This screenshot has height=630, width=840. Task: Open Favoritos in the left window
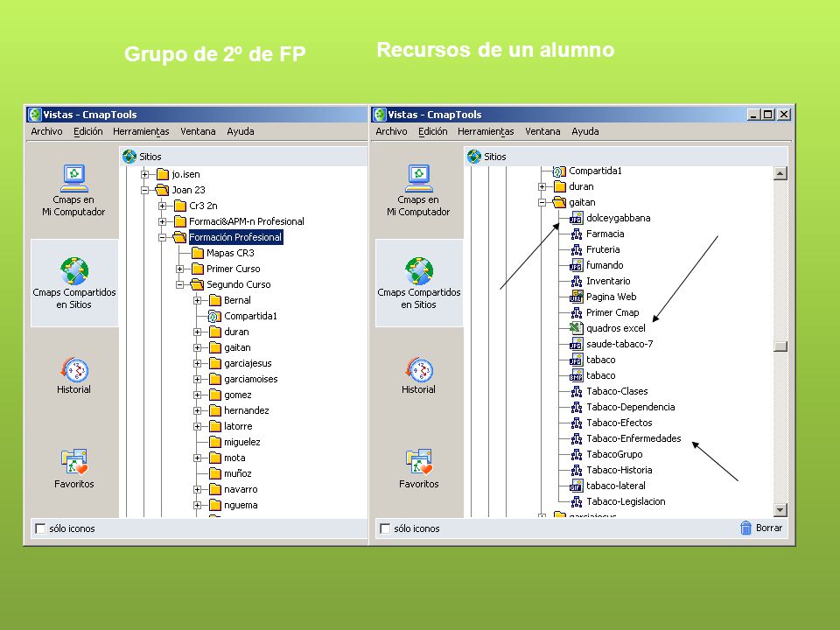click(x=73, y=469)
